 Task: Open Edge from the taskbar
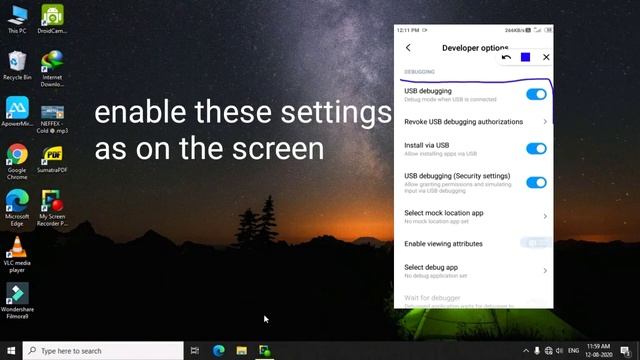(x=219, y=351)
